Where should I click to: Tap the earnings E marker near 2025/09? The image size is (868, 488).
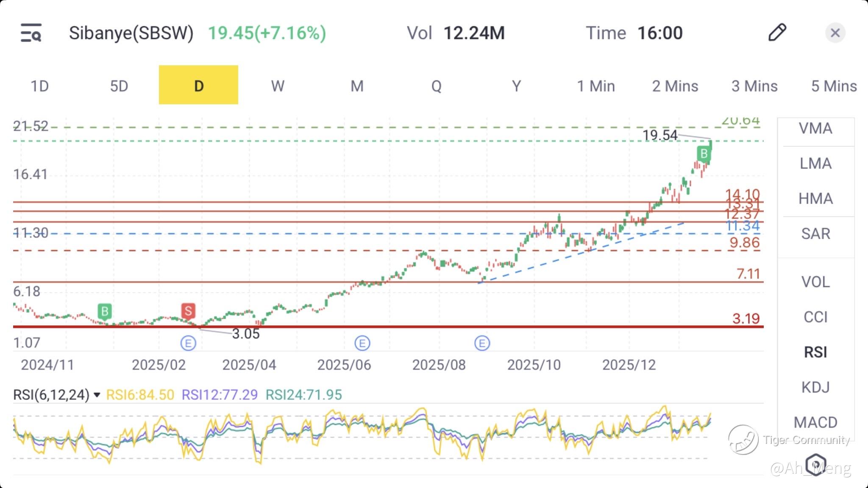(482, 343)
